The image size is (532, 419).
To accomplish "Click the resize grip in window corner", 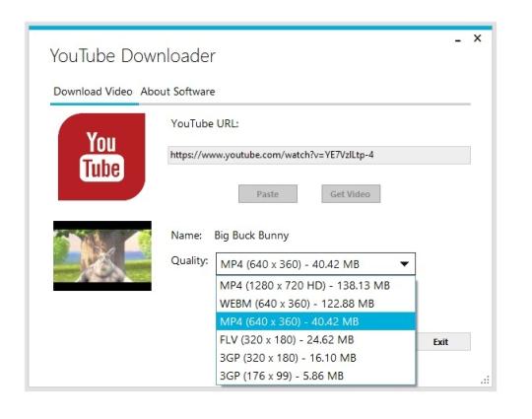I will [485, 381].
